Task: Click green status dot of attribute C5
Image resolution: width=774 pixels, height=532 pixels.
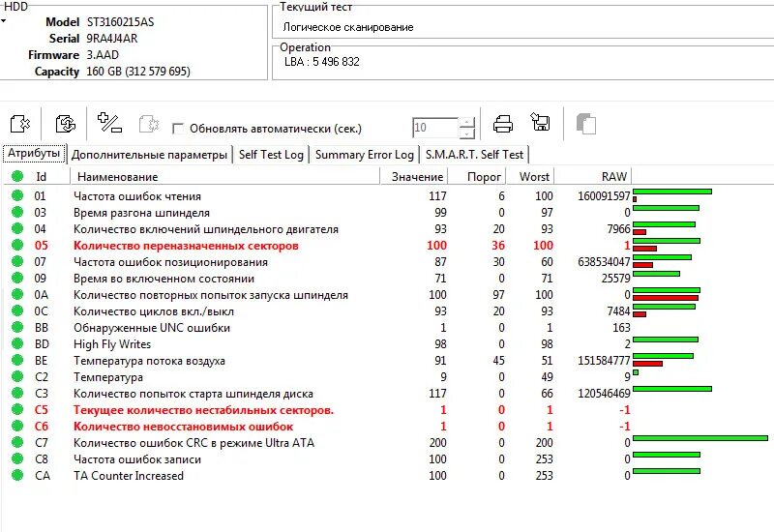Action: pos(17,409)
